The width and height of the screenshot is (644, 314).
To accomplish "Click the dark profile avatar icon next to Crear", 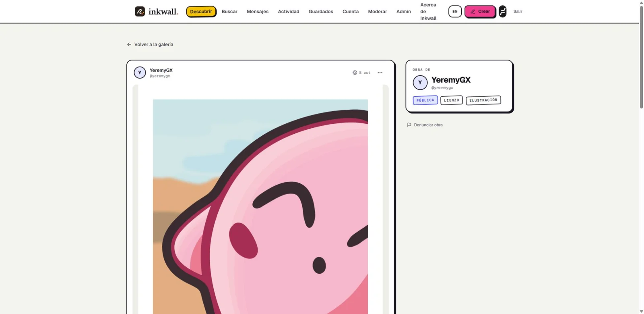I will [x=502, y=11].
